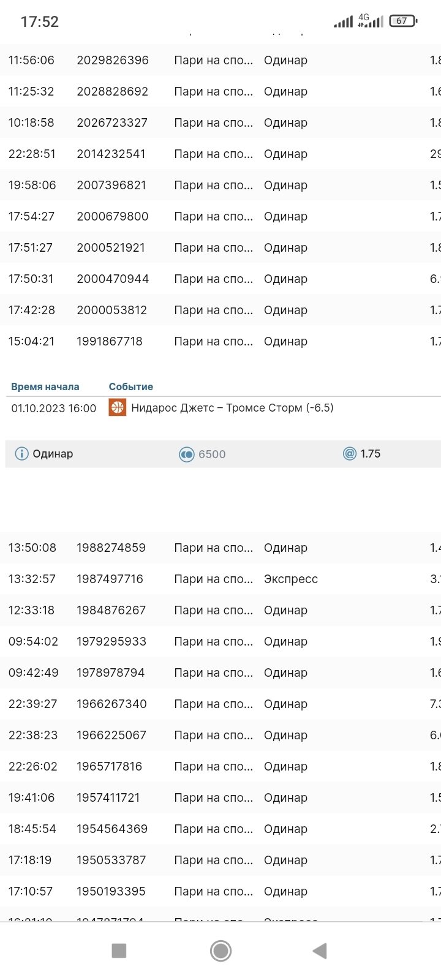
Task: Tap the battery indicator in status bar
Action: (402, 21)
